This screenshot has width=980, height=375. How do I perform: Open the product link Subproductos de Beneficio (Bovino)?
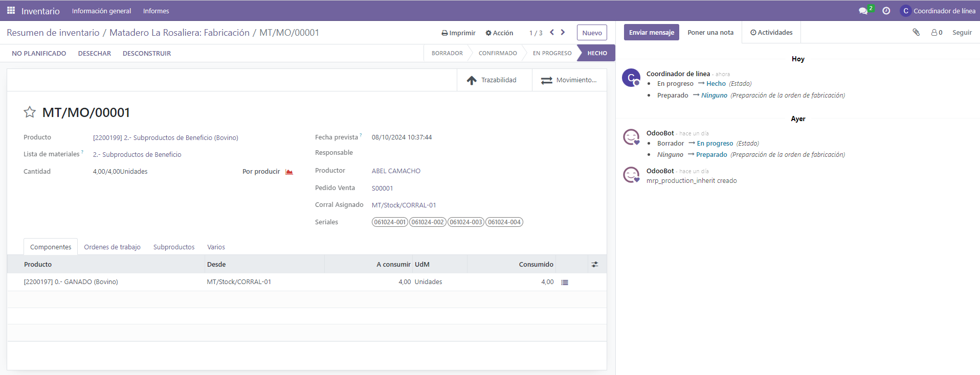166,137
